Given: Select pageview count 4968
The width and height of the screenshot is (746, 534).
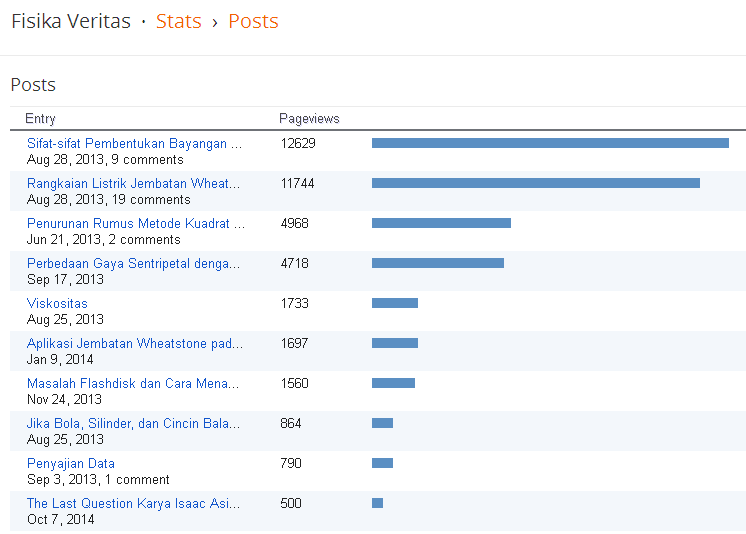Looking at the screenshot, I should point(294,223).
